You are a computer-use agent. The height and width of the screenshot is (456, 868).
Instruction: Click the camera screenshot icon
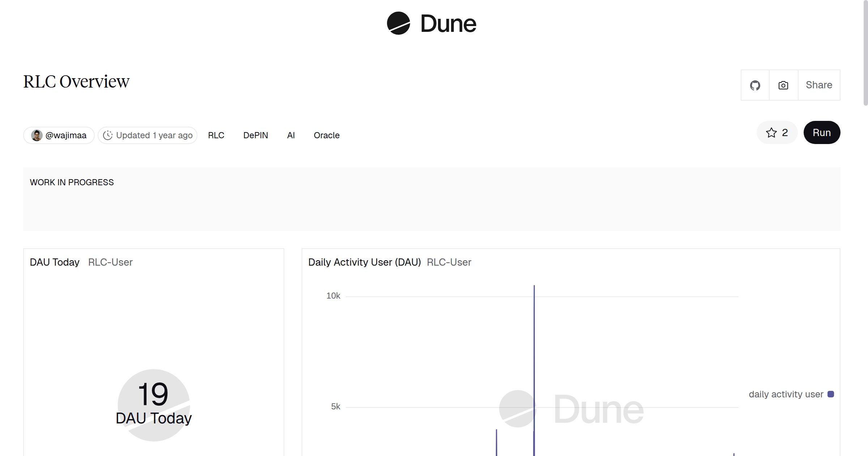click(x=783, y=85)
